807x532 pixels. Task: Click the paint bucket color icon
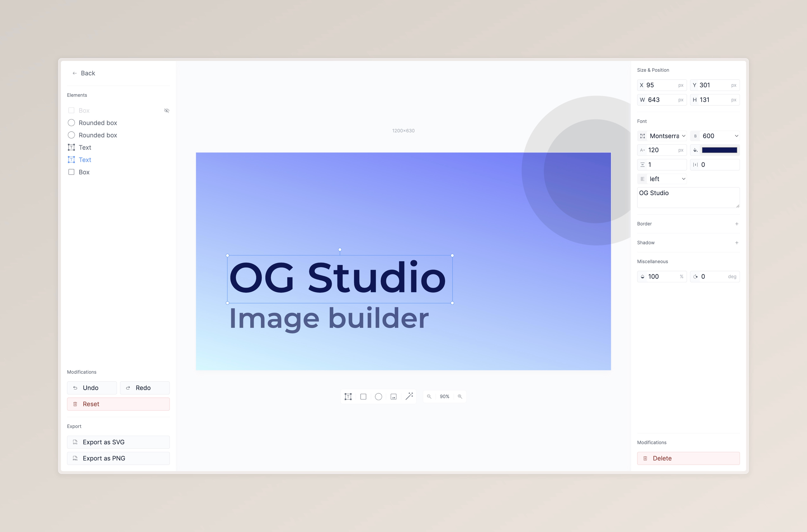pos(695,150)
